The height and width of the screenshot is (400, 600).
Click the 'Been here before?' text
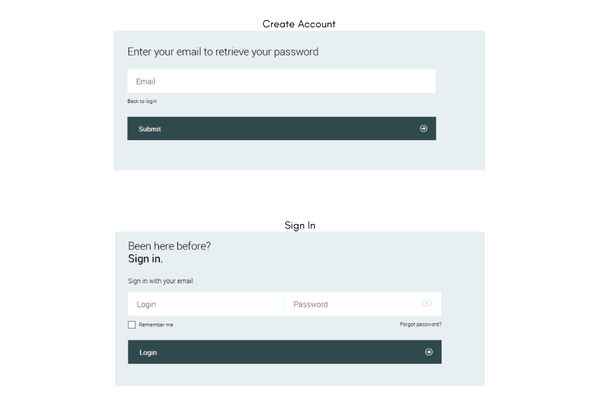[169, 246]
